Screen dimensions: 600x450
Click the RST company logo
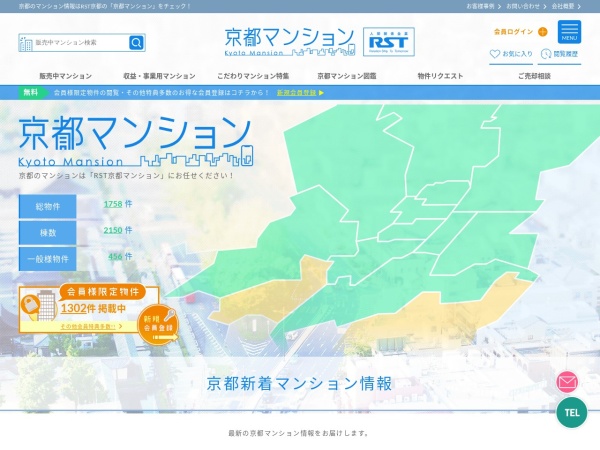click(x=389, y=42)
